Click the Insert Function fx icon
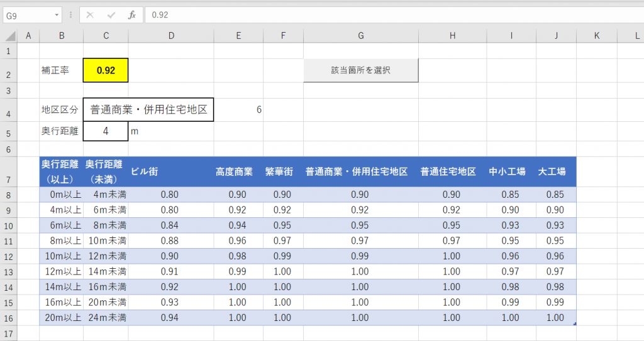This screenshot has width=644, height=341. tap(131, 14)
